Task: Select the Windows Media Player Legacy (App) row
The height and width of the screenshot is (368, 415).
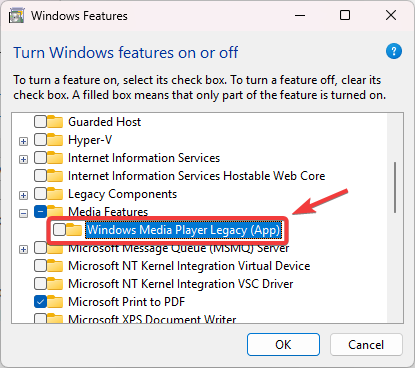Action: [x=183, y=230]
